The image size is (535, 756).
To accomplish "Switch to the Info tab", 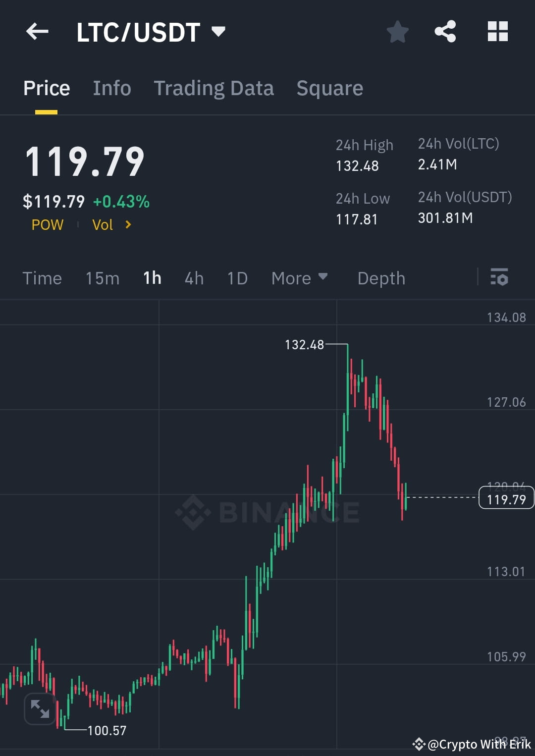I will [x=111, y=88].
